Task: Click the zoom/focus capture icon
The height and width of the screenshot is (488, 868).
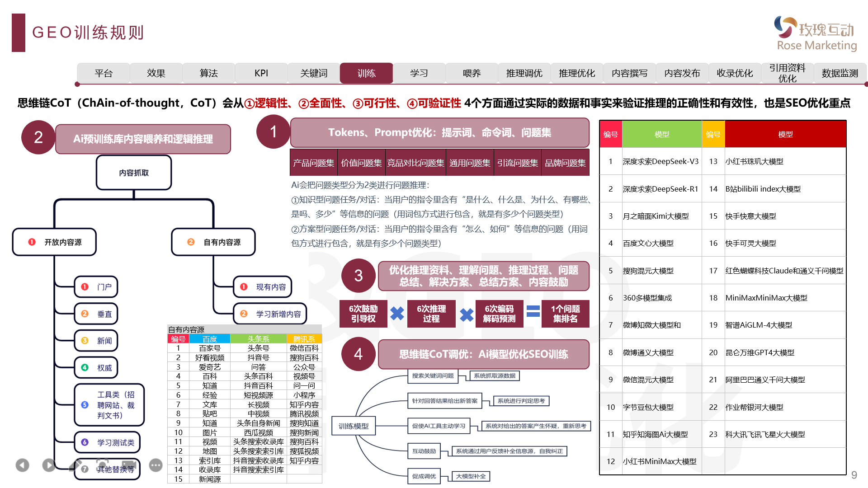Action: pyautogui.click(x=103, y=465)
